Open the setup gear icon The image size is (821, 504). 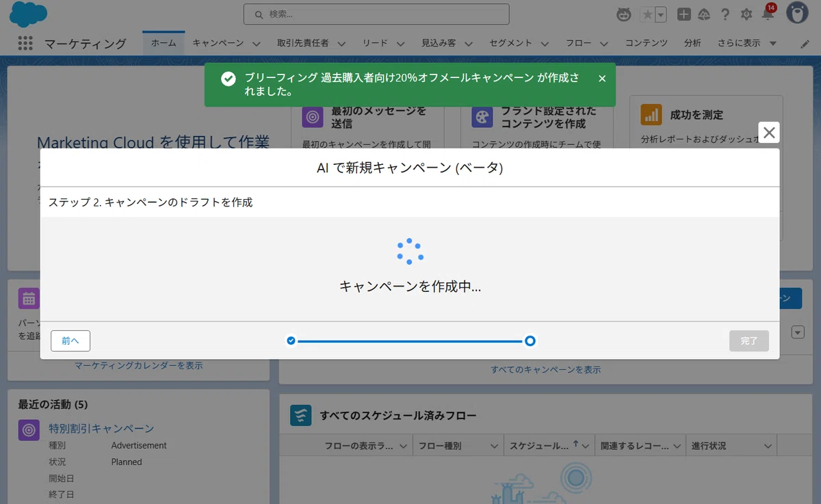[x=746, y=14]
